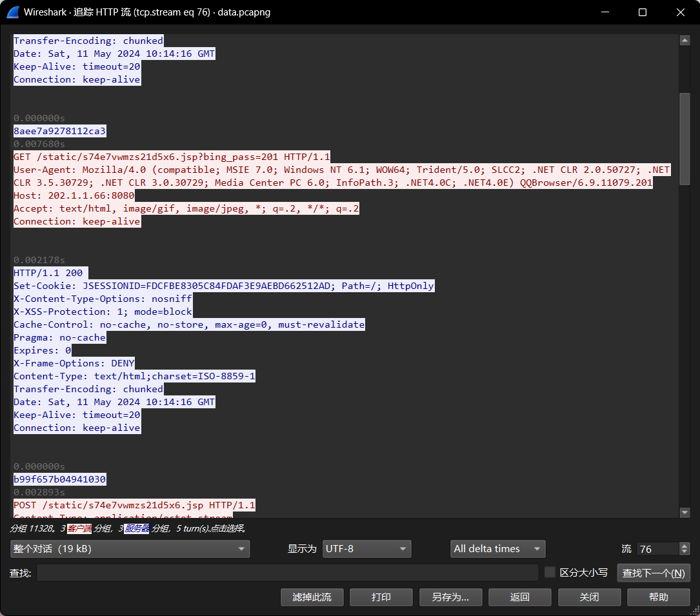Click the GET /static/s74e7vwmzs21d5x6.jsp?bing_pass=201 request line
700x616 pixels.
[x=172, y=157]
